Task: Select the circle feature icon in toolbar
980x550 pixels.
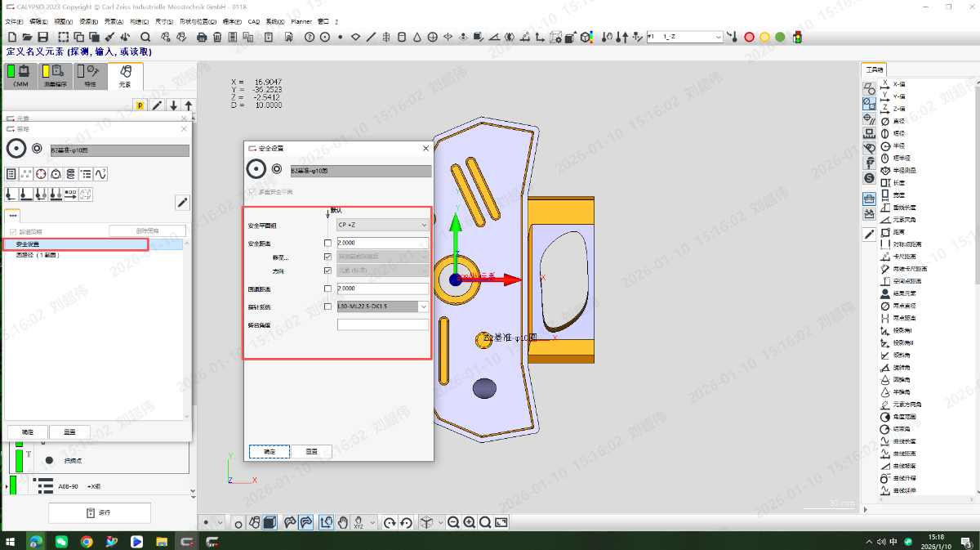Action: pyautogui.click(x=325, y=37)
